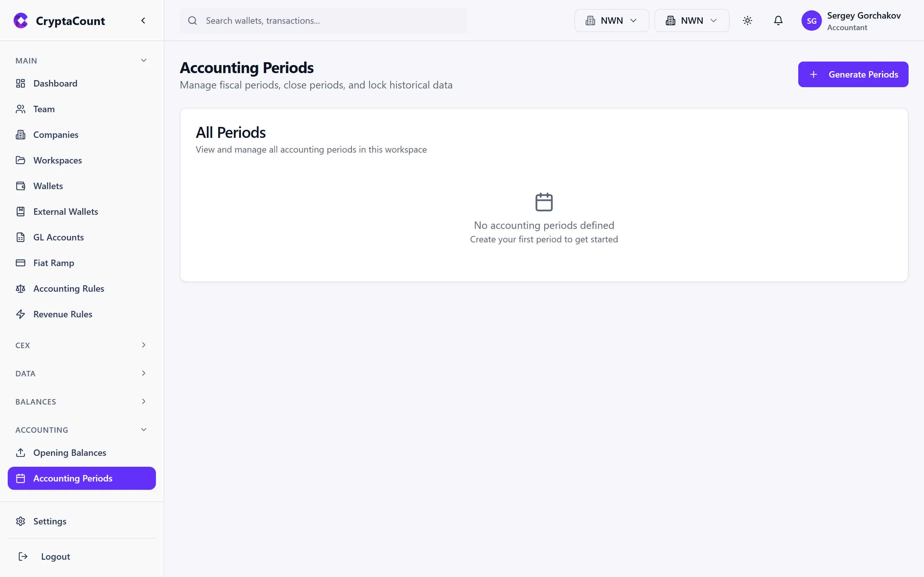
Task: Click the search wallets input field
Action: coord(323,21)
